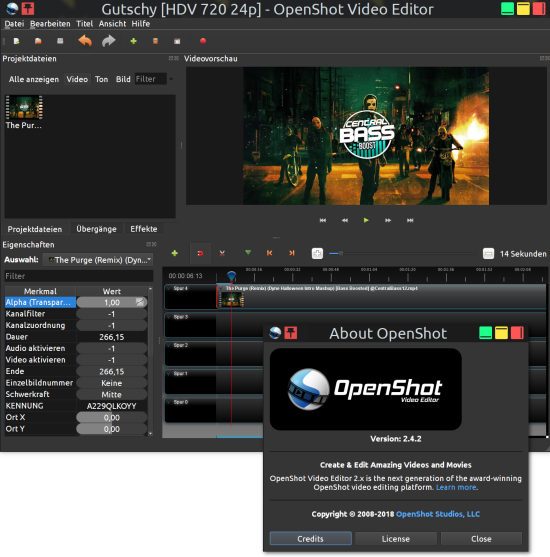Click the red Export Video button
Screen dimensions: 550x557
203,41
